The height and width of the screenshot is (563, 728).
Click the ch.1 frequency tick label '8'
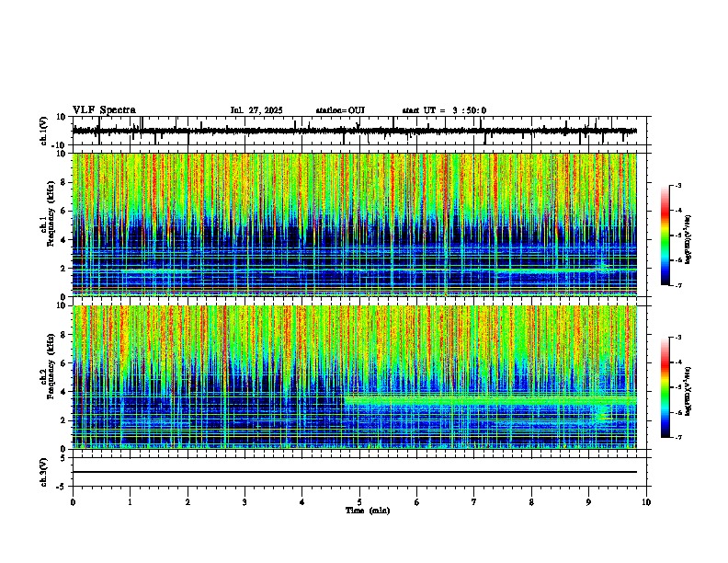(x=63, y=182)
